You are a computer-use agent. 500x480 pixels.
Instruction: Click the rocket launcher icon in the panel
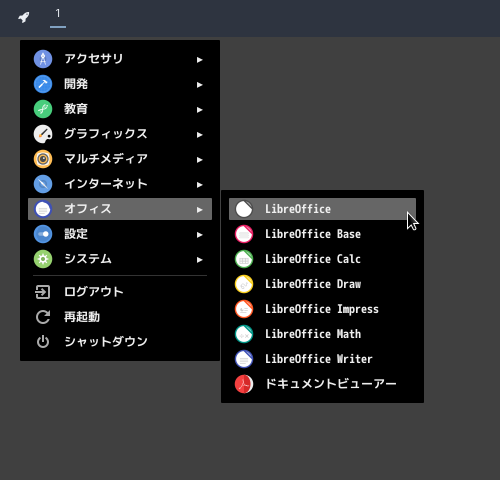click(24, 17)
